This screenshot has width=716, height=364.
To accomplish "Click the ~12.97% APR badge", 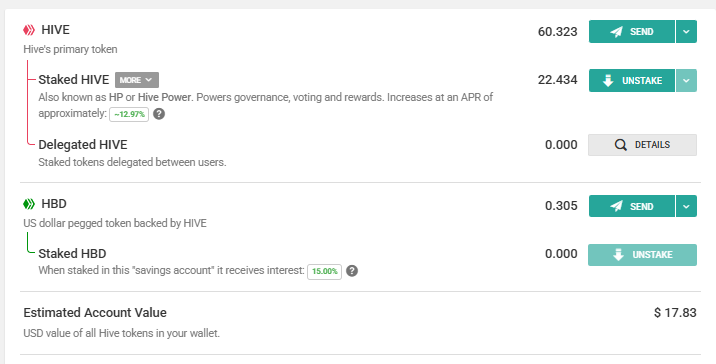I will tap(129, 114).
